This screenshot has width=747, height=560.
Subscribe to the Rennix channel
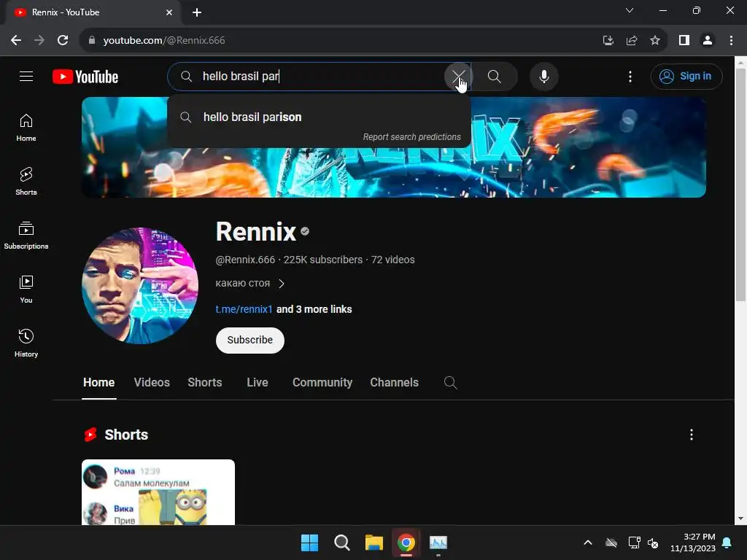(250, 340)
